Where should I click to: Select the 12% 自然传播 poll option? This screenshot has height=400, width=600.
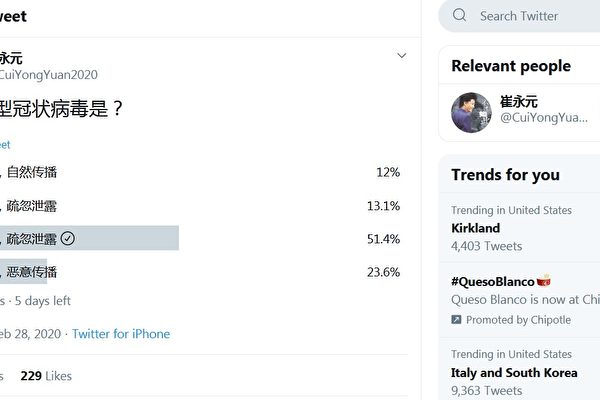click(30, 172)
